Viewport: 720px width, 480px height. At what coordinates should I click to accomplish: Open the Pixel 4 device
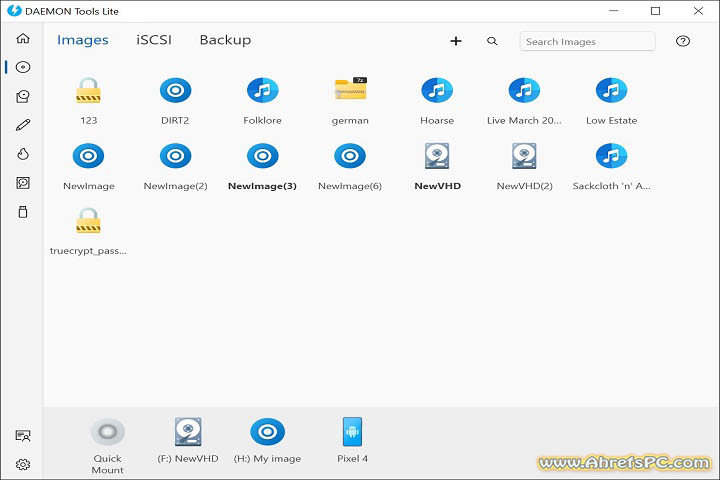(x=352, y=432)
